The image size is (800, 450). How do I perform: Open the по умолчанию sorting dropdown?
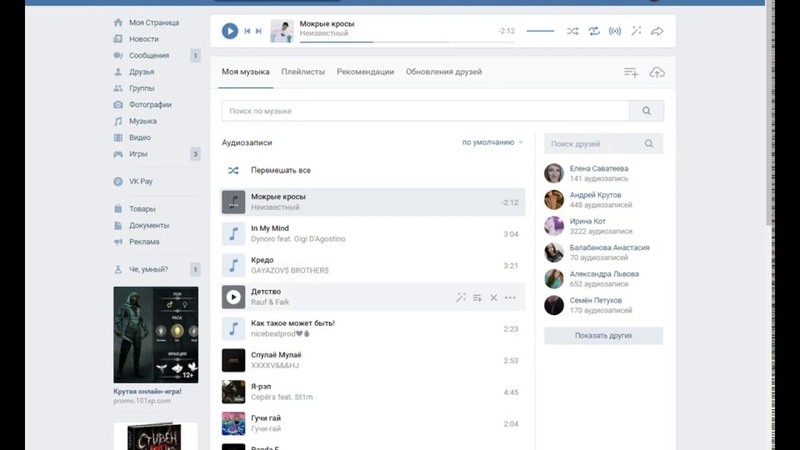(x=492, y=142)
